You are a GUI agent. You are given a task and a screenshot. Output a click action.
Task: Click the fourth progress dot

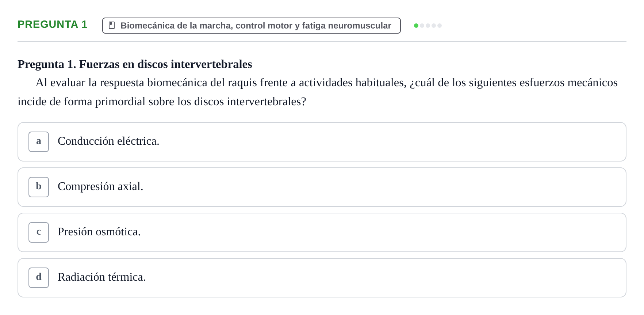click(434, 26)
